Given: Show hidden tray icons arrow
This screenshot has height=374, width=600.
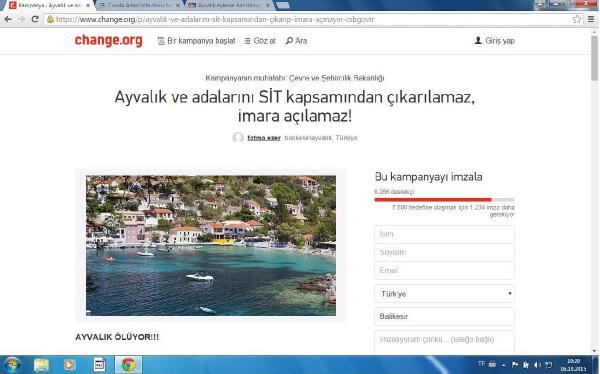Looking at the screenshot, I should pos(504,365).
